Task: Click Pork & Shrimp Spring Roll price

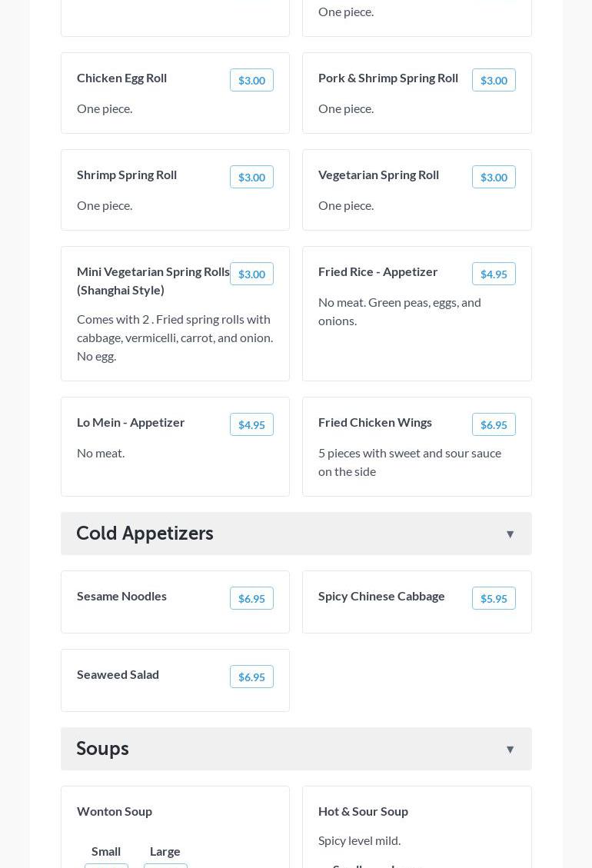Action: point(494,80)
